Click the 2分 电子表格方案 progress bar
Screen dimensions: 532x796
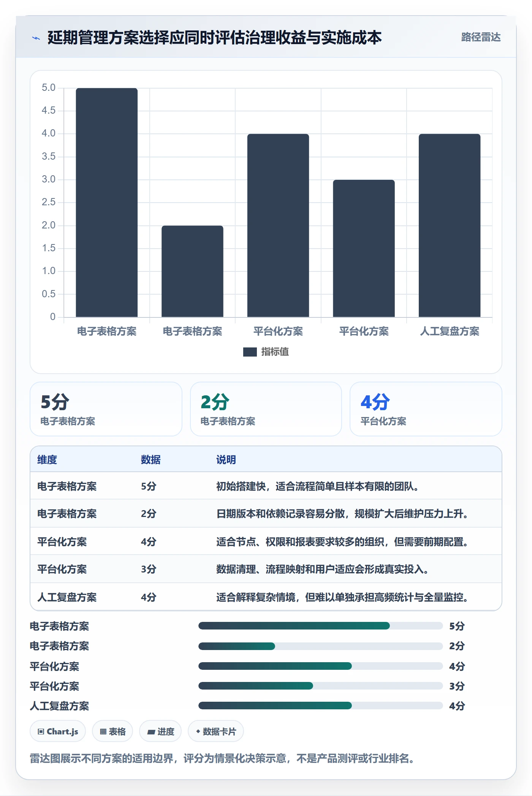[x=320, y=646]
